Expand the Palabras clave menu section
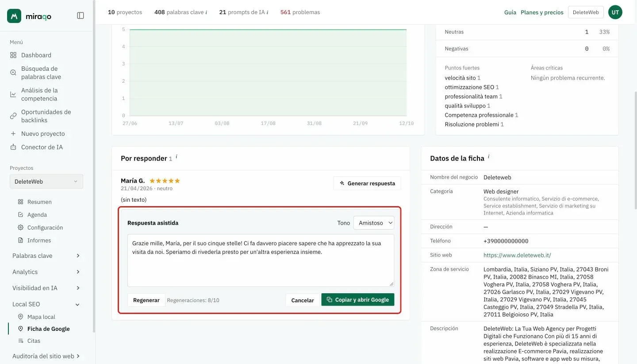This screenshot has width=637, height=364. click(x=46, y=256)
